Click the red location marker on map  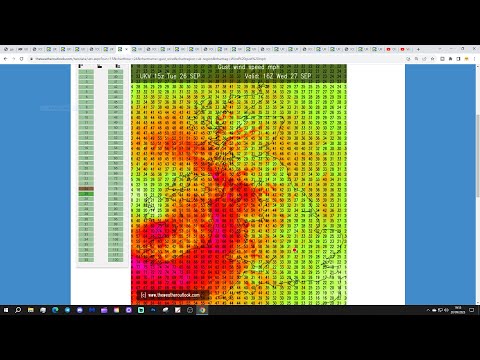(294, 250)
